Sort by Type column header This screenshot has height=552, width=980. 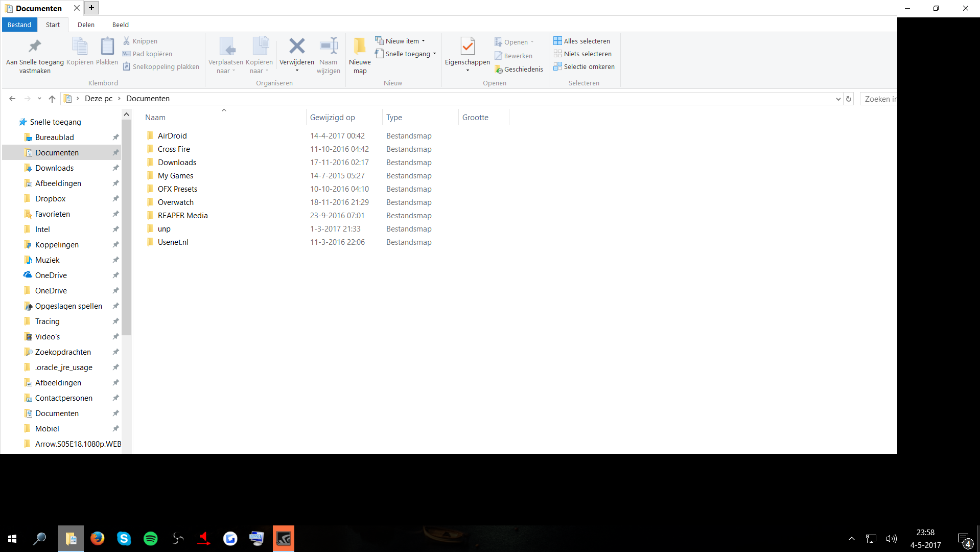[x=420, y=117]
